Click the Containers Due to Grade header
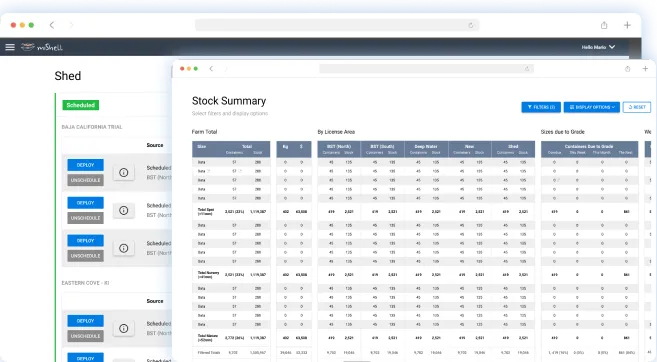 point(589,147)
